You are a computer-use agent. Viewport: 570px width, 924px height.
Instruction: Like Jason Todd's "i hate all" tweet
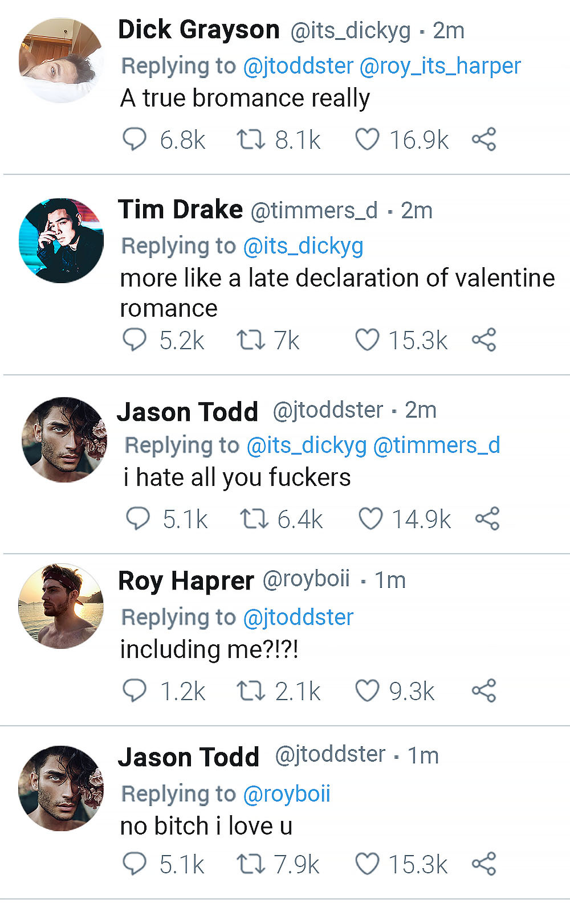click(370, 518)
